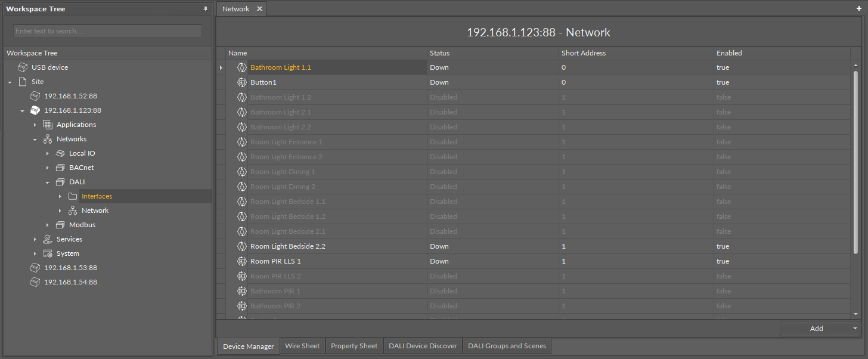Expand the Modbus node
868x359 pixels.
coord(48,225)
